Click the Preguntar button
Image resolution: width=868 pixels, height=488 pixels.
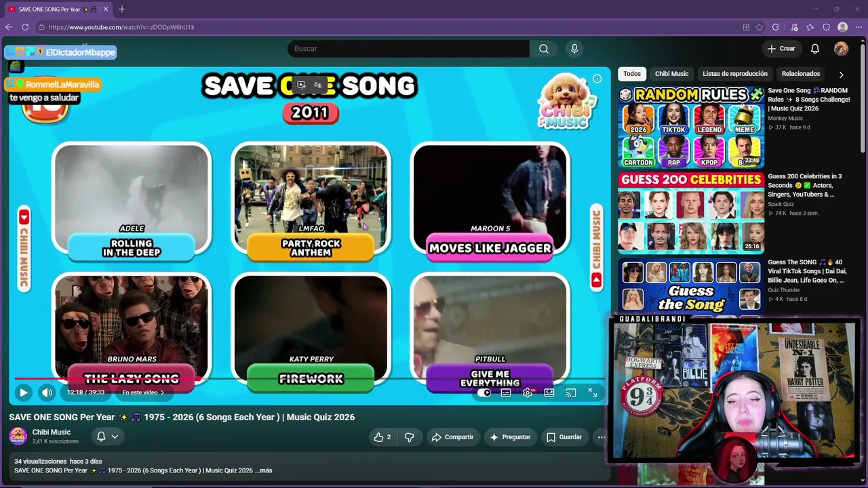coord(510,437)
